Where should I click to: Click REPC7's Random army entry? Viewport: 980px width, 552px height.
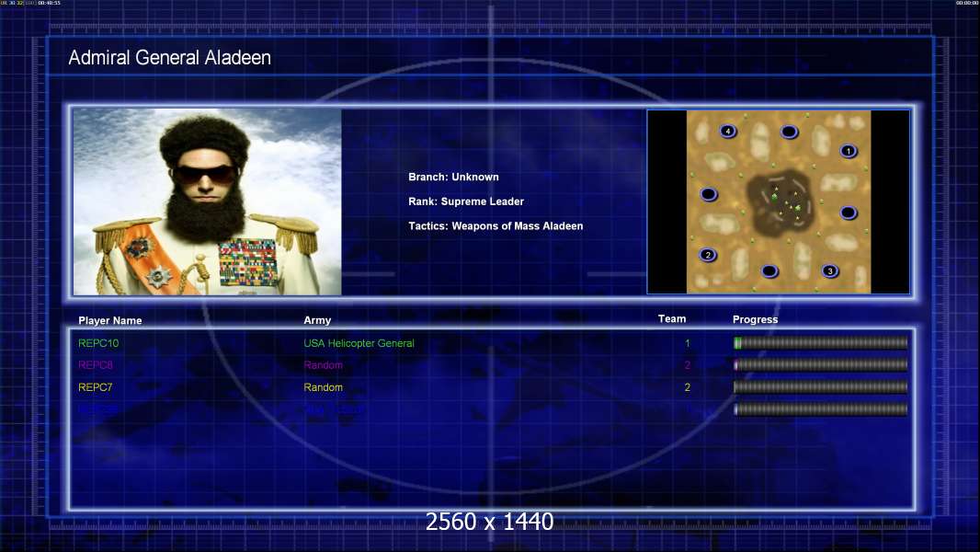[x=323, y=387]
